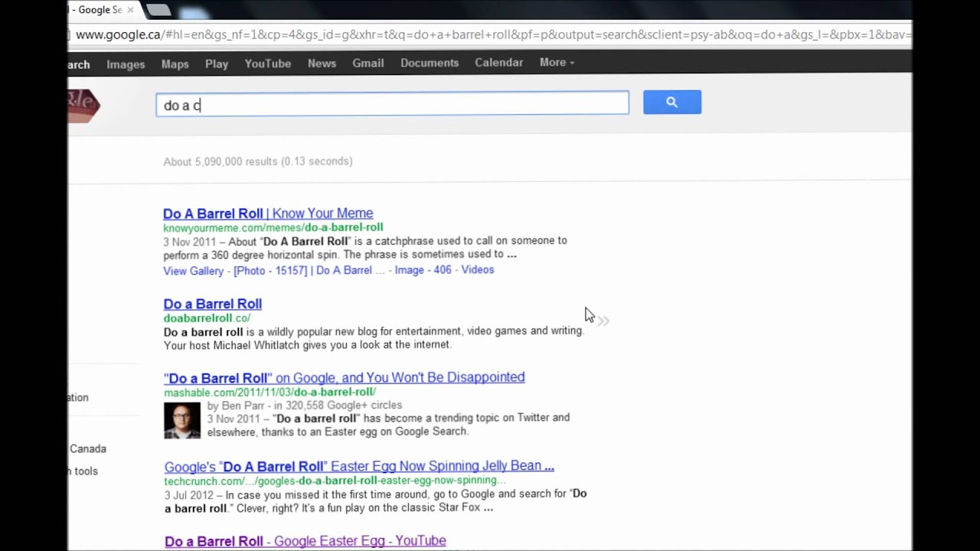
Task: Open Calendar in the Google bar
Action: point(499,63)
